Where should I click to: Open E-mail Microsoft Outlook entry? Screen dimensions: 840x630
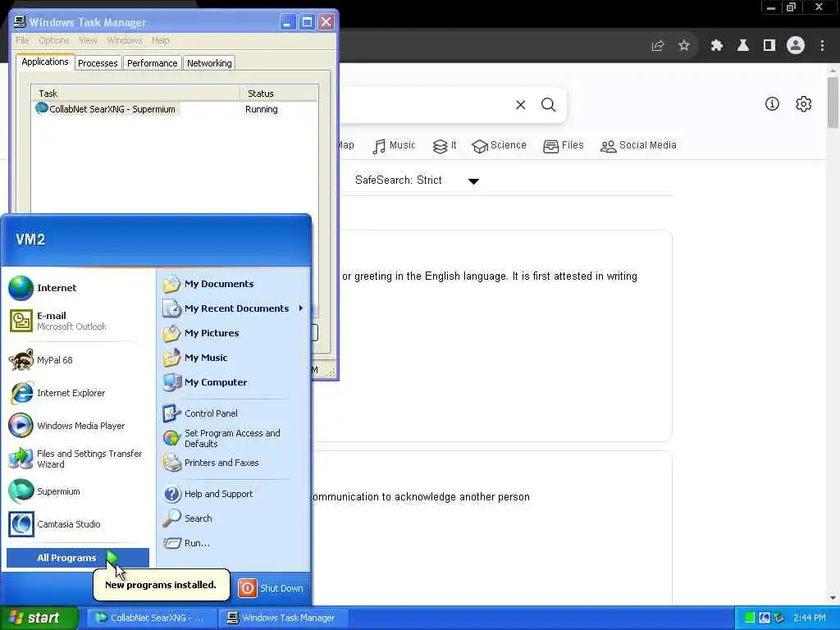(58, 321)
